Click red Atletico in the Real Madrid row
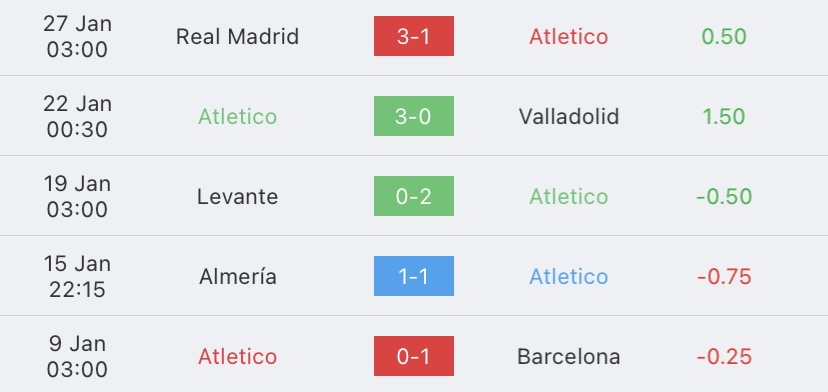The width and height of the screenshot is (828, 392). click(569, 36)
